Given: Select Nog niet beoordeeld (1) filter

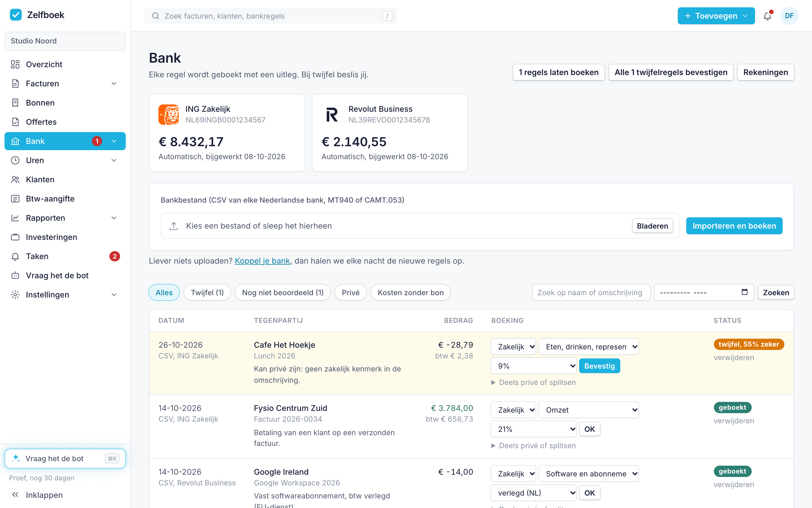Looking at the screenshot, I should [x=283, y=292].
